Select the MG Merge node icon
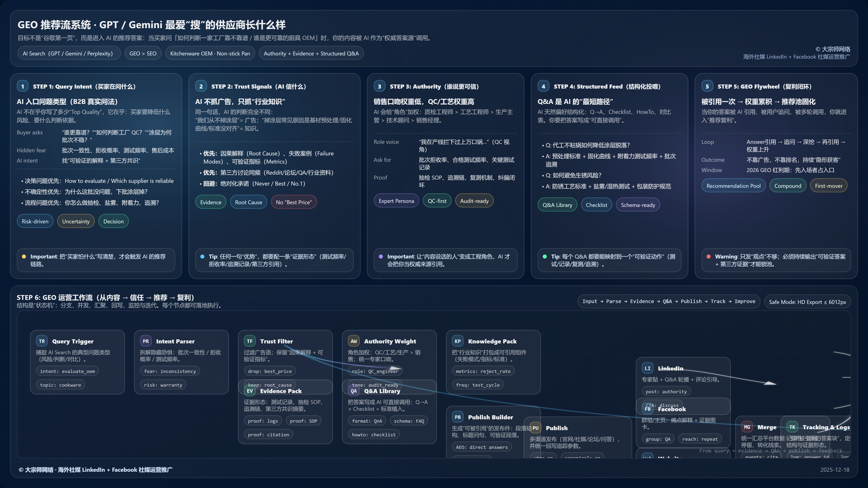This screenshot has width=868, height=488. pos(747,427)
